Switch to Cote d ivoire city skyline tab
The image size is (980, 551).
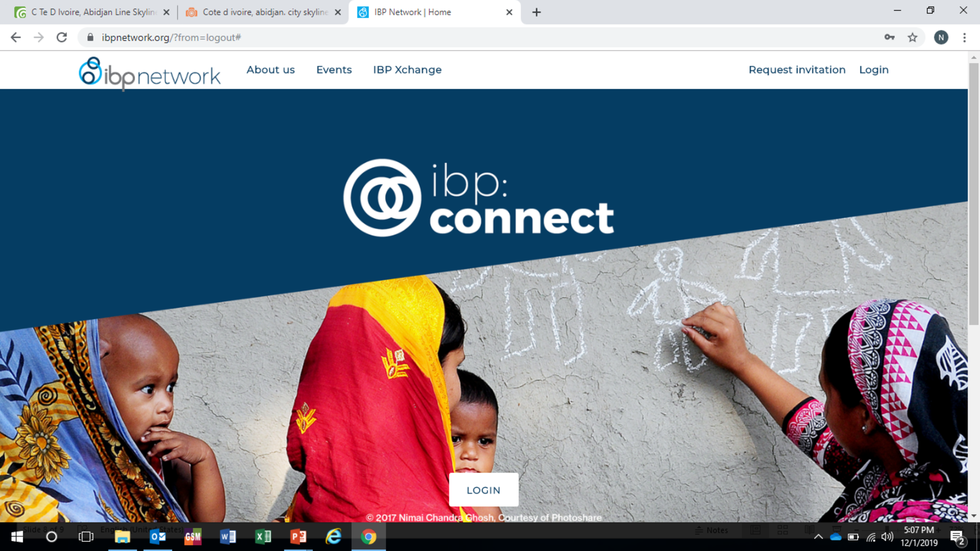tap(264, 12)
